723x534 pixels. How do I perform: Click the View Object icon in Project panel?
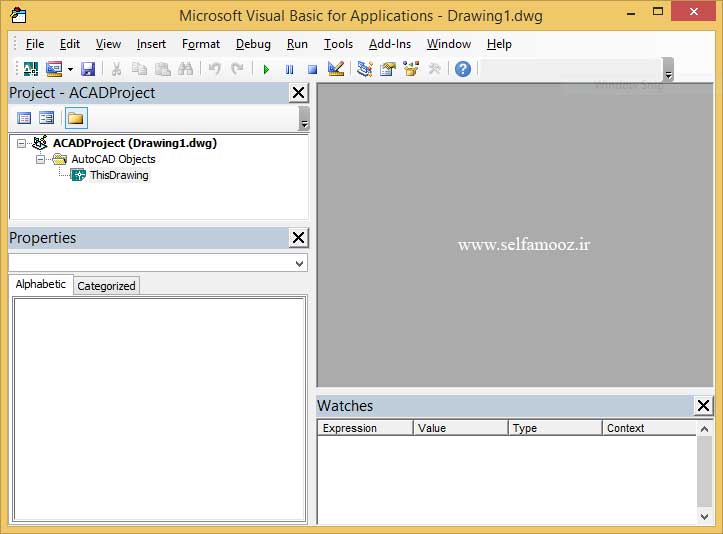47,118
